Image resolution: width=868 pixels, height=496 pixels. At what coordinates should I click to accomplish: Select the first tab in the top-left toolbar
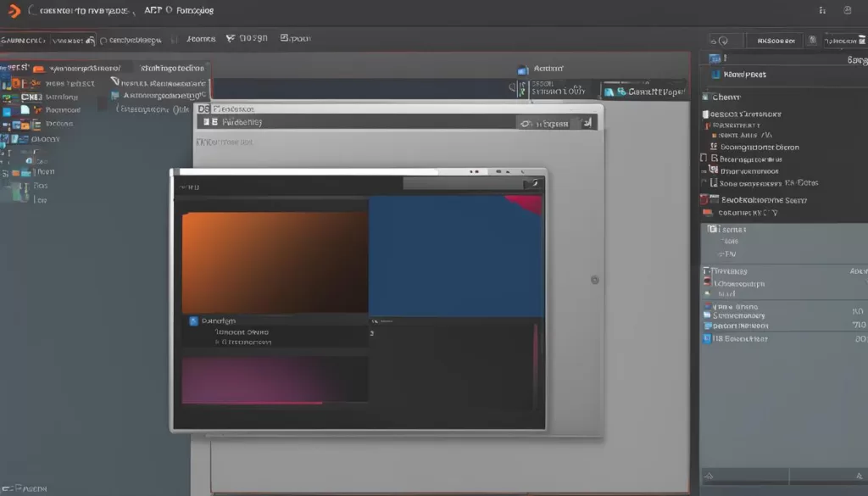24,40
